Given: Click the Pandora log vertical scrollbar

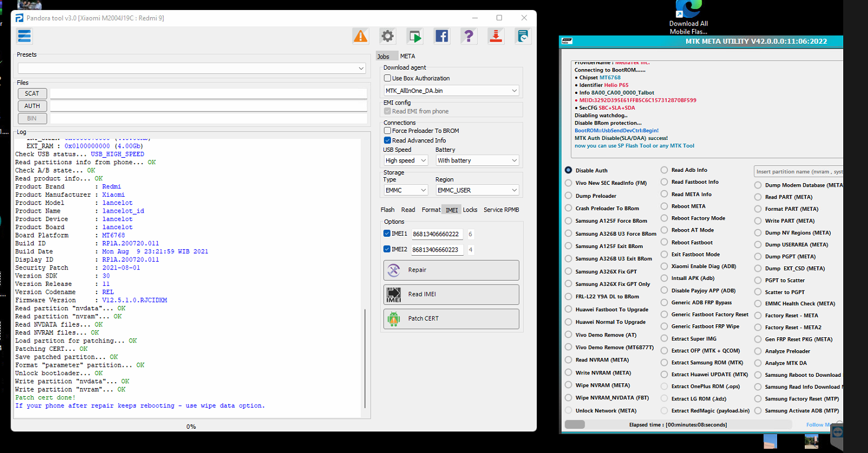Looking at the screenshot, I should (365, 359).
